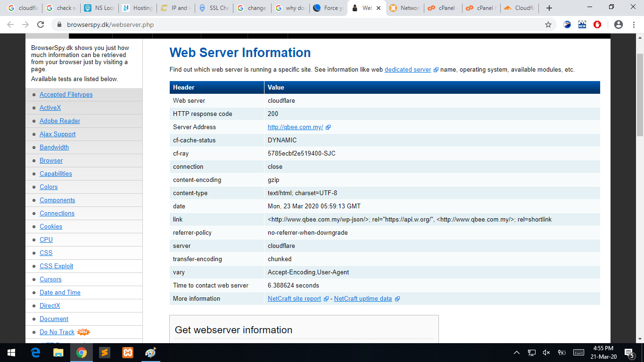Switch to the cloudfla Google tab
Image resolution: width=644 pixels, height=362 pixels.
click(23, 8)
